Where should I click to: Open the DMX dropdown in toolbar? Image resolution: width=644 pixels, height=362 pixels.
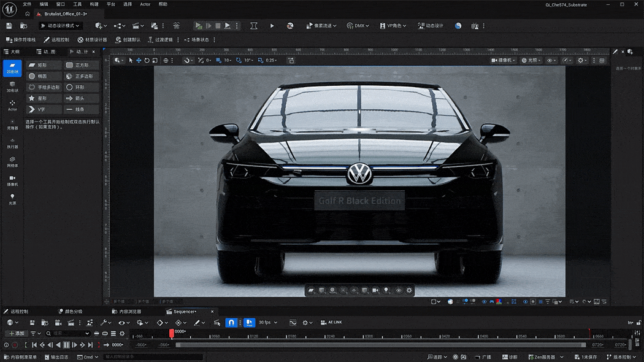coord(358,26)
